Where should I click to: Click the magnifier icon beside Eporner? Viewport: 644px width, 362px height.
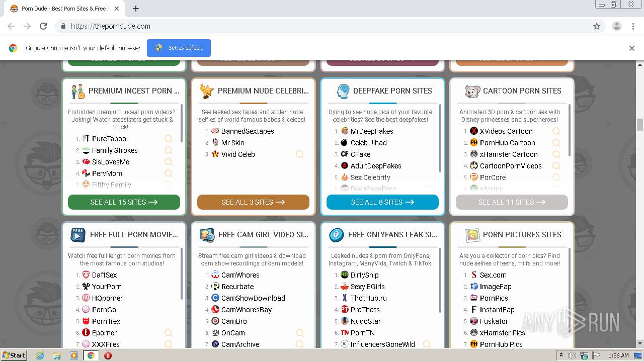coord(169,333)
